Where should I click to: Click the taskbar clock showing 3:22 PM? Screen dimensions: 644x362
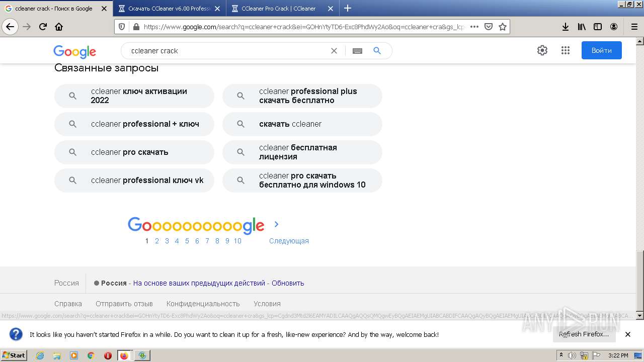pyautogui.click(x=618, y=355)
